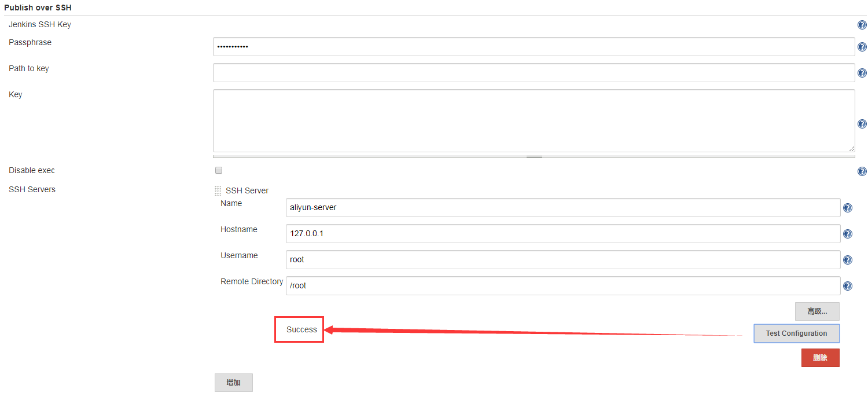Grab the SSH Server drag handle
This screenshot has height=396, width=868.
tap(218, 190)
